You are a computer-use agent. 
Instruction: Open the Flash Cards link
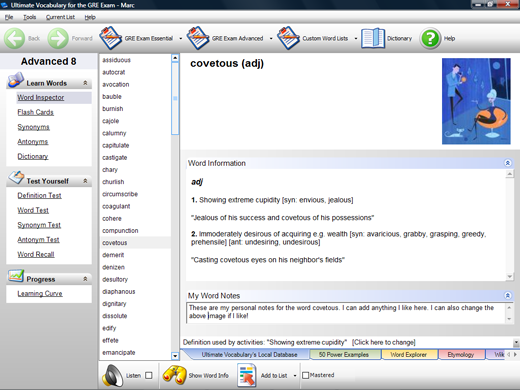(35, 112)
